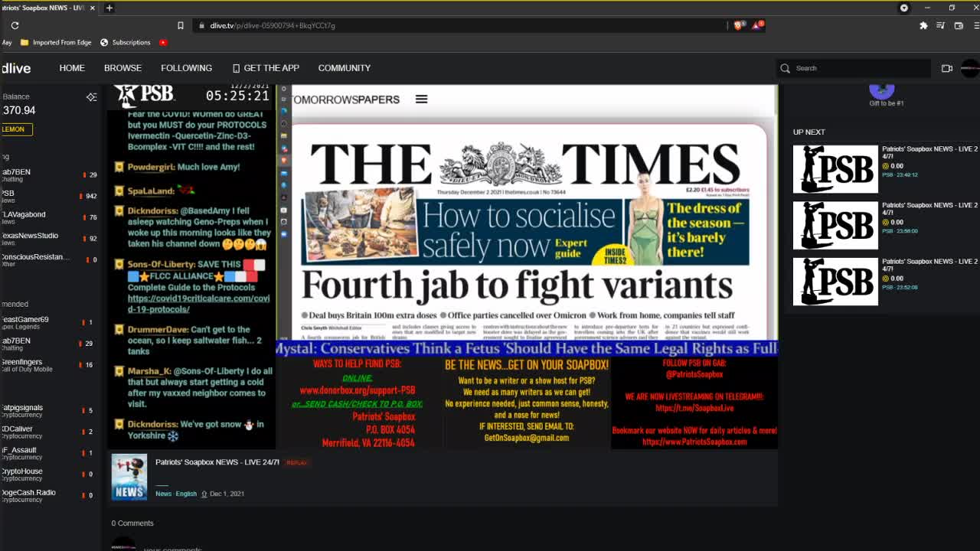Open third Up Next PSB thumbnail
The width and height of the screenshot is (980, 551).
[x=835, y=282]
